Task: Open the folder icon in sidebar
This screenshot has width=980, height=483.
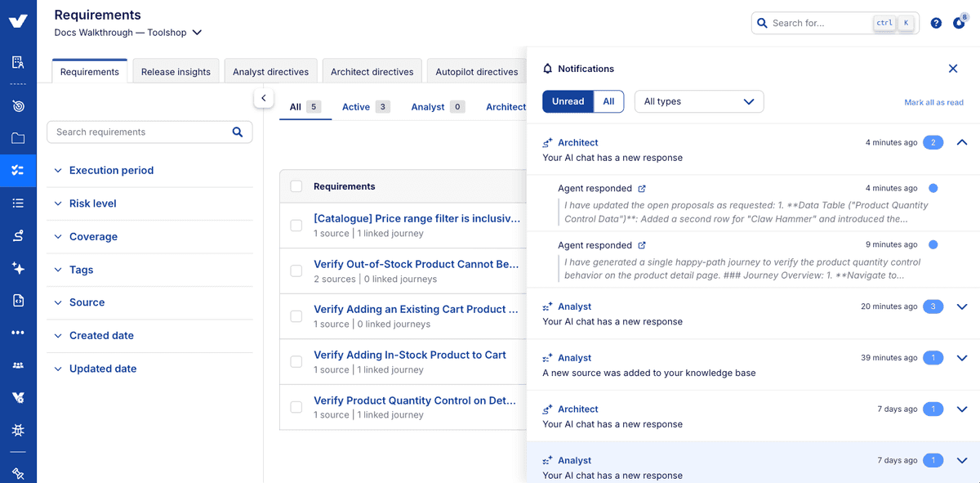Action: 18,138
